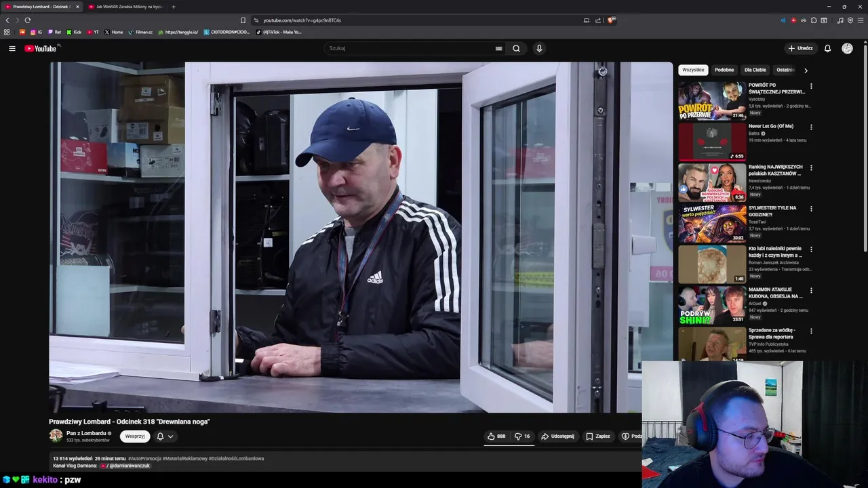Open the playlist music note toolbar icon

tap(840, 20)
